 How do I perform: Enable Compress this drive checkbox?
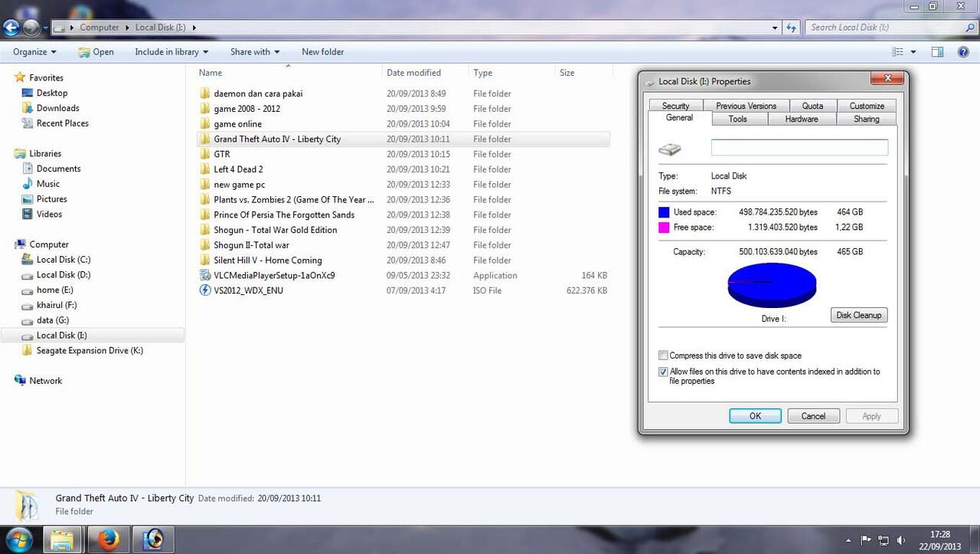[663, 356]
